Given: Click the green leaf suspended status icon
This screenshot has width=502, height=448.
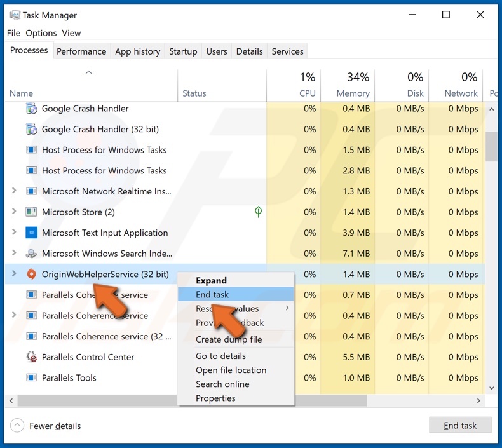Looking at the screenshot, I should pyautogui.click(x=258, y=212).
